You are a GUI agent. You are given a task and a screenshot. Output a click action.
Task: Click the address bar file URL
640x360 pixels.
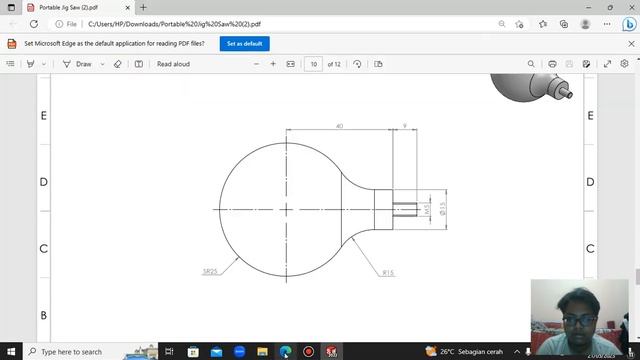point(174,24)
